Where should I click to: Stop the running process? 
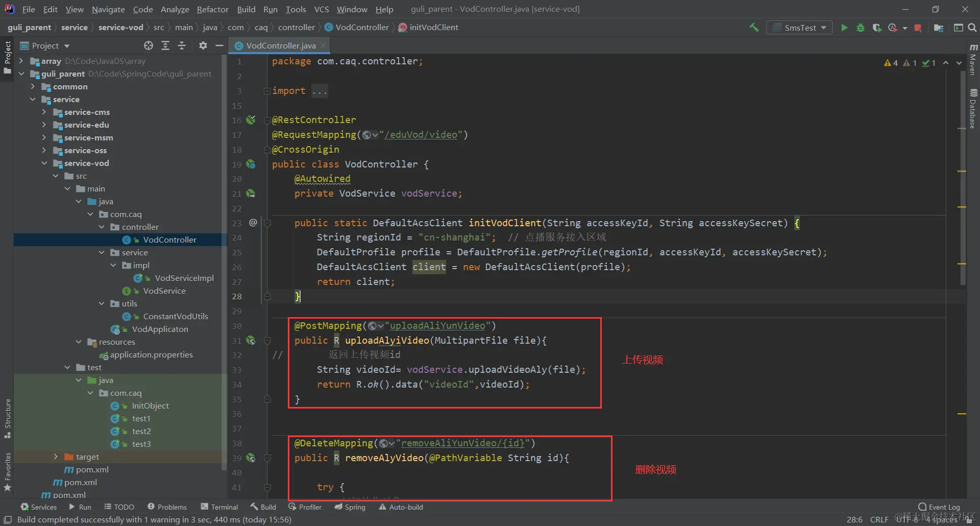point(918,28)
